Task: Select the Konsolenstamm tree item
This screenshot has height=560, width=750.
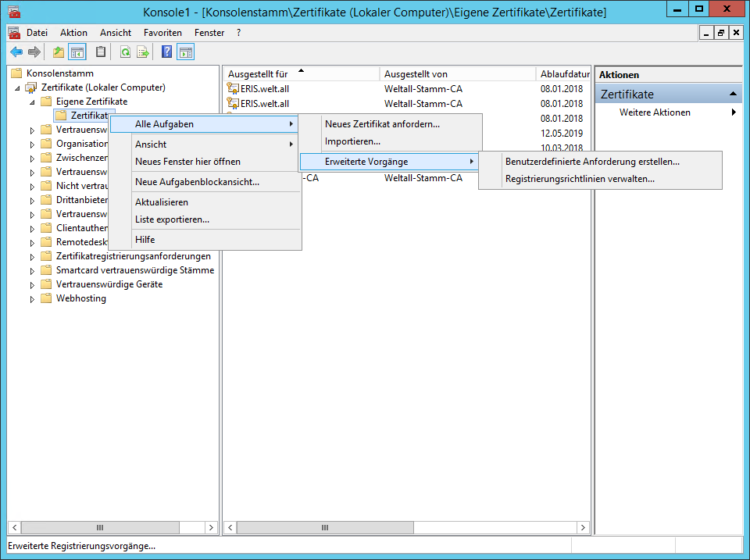Action: (60, 73)
